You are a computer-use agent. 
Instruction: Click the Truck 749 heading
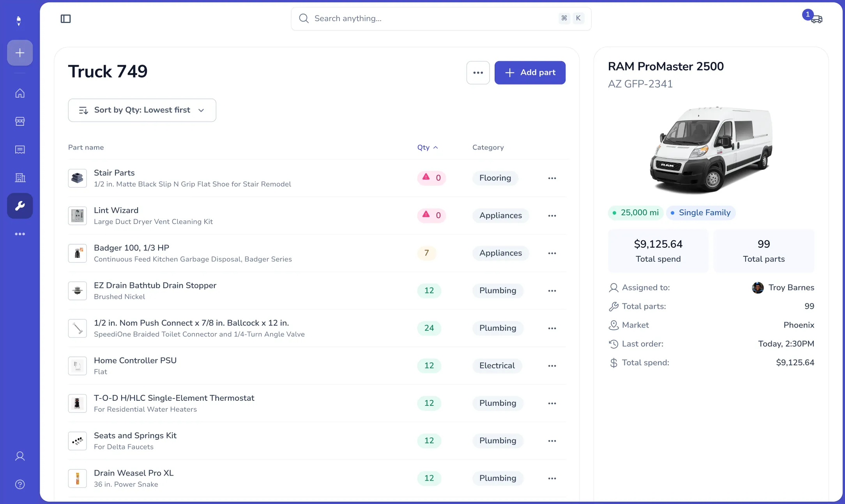108,72
